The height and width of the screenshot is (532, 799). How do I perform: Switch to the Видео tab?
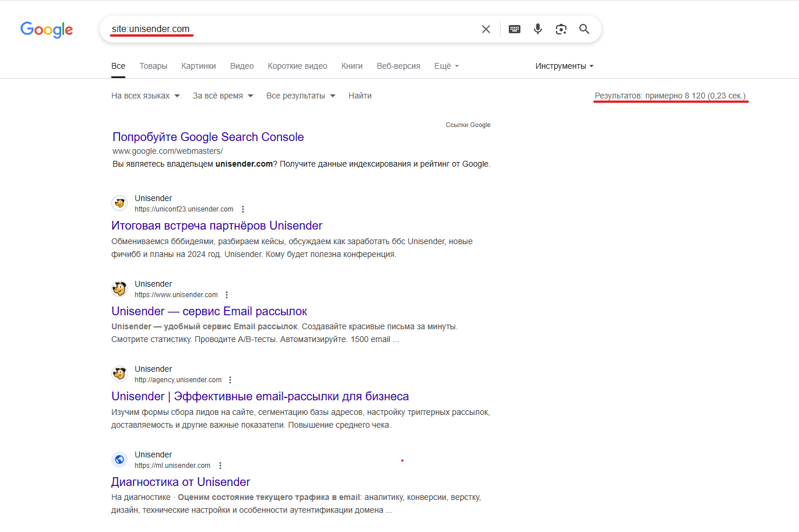pyautogui.click(x=242, y=66)
